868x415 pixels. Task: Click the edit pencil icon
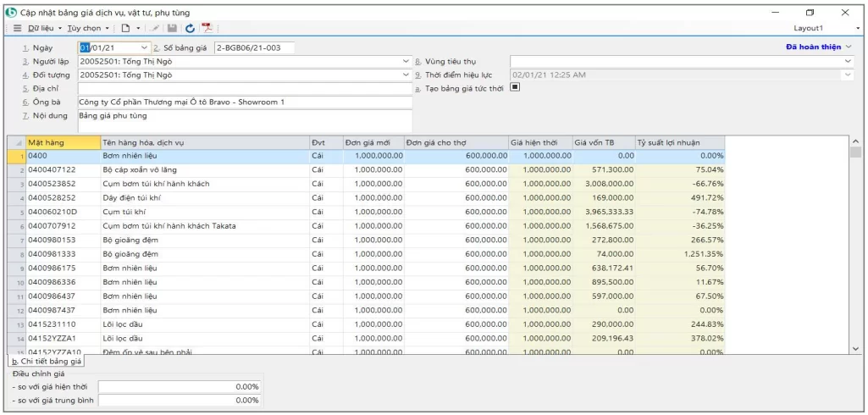click(x=154, y=28)
